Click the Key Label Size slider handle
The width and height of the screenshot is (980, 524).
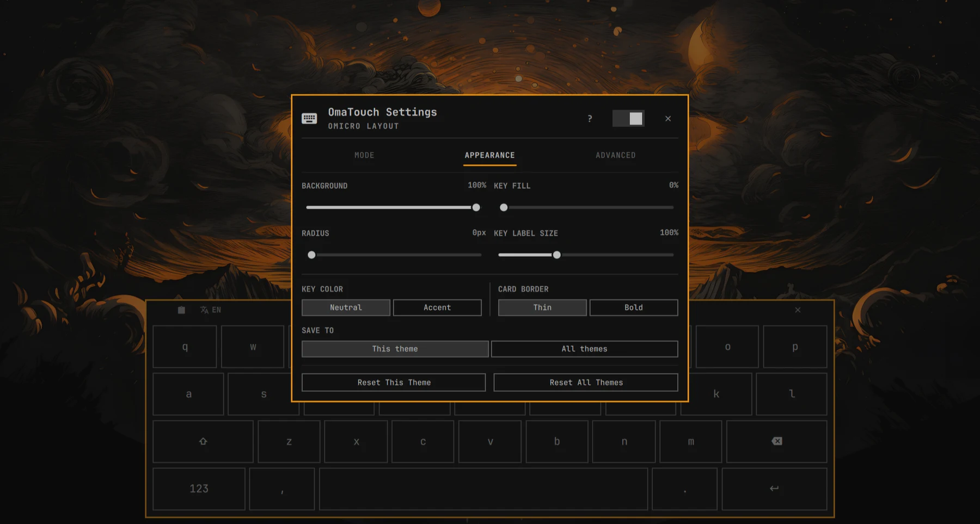click(556, 255)
